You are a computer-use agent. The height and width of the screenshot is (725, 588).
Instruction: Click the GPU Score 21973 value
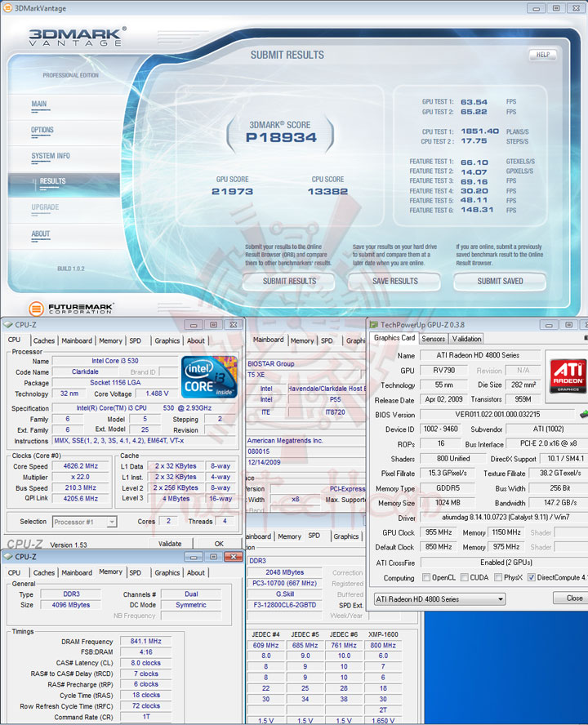click(232, 191)
